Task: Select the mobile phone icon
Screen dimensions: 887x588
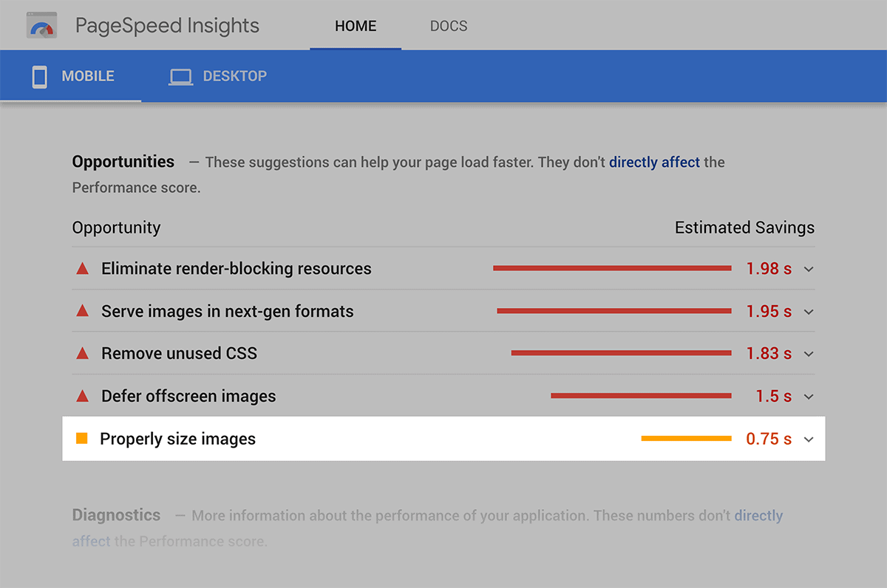Action: point(39,76)
